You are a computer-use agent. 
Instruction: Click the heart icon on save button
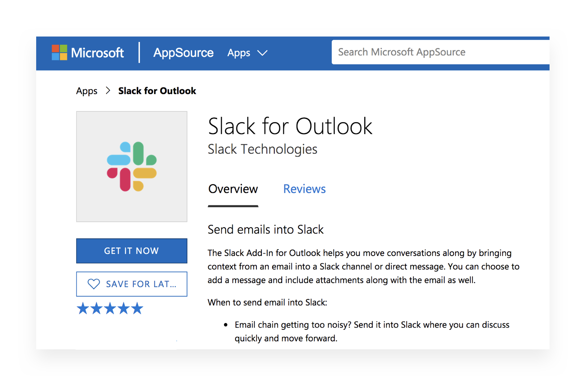tap(94, 284)
